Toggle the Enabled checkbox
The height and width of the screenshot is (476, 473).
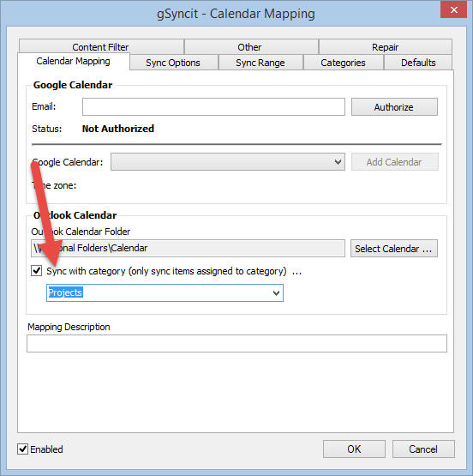(x=23, y=449)
